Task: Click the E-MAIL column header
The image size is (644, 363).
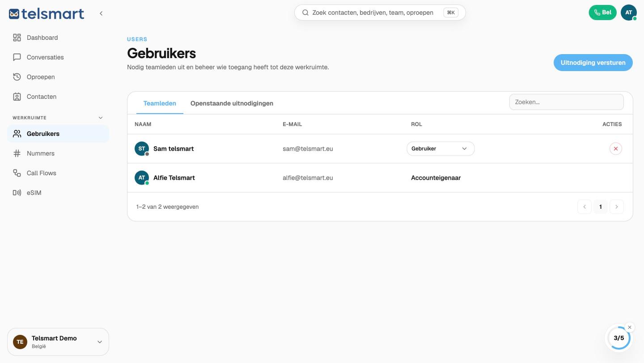Action: coord(292,124)
